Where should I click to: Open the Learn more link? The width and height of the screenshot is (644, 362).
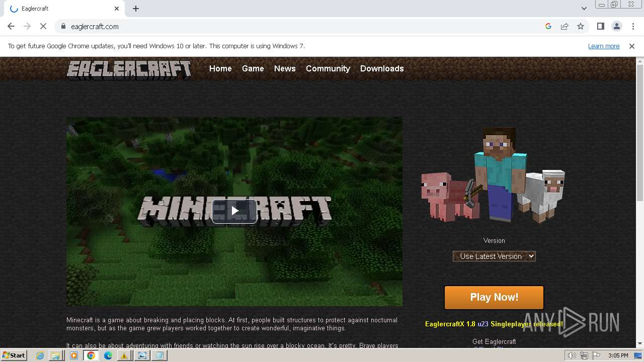(x=604, y=46)
